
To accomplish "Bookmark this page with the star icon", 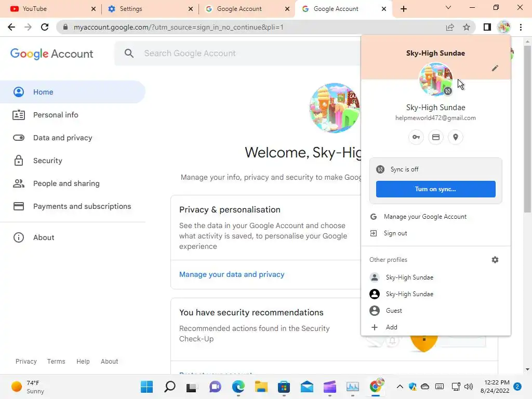I will pyautogui.click(x=467, y=27).
